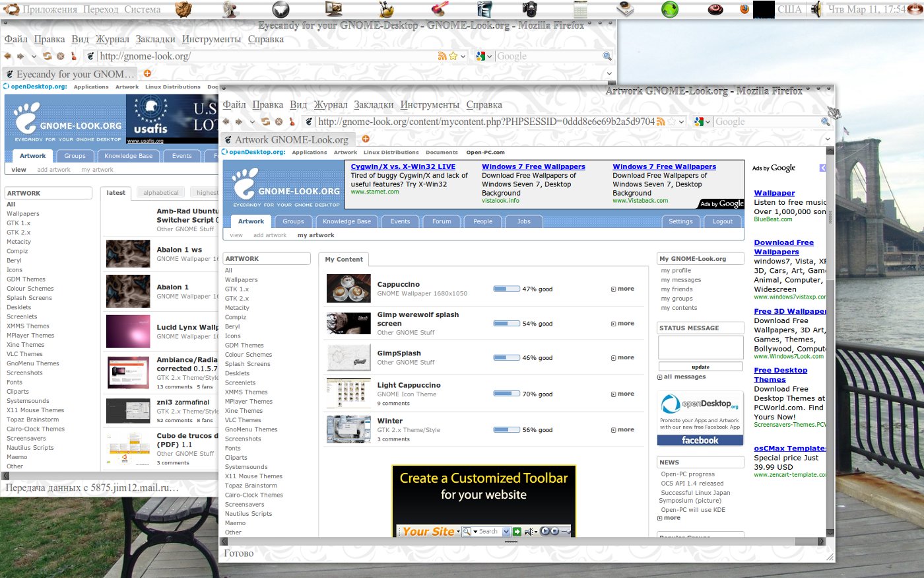The height and width of the screenshot is (578, 924).
Task: Open tab list dropdown in Artwork window
Action: coord(826,139)
